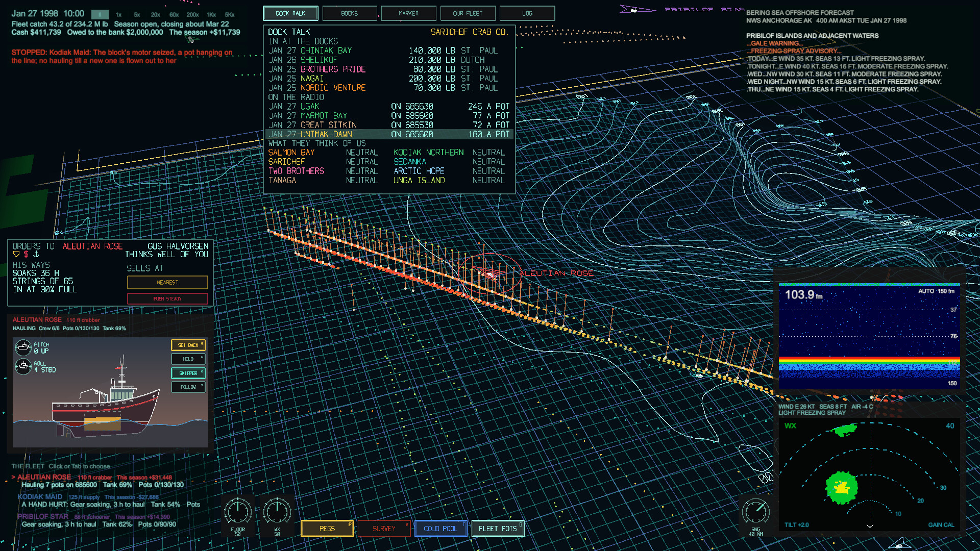Click the sounder AUTO 150 fm range label
The height and width of the screenshot is (551, 980).
936,291
